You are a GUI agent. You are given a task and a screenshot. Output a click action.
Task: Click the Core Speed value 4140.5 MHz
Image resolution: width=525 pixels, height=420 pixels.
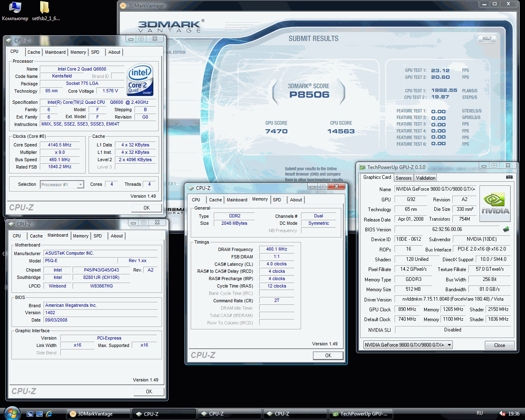pyautogui.click(x=59, y=145)
